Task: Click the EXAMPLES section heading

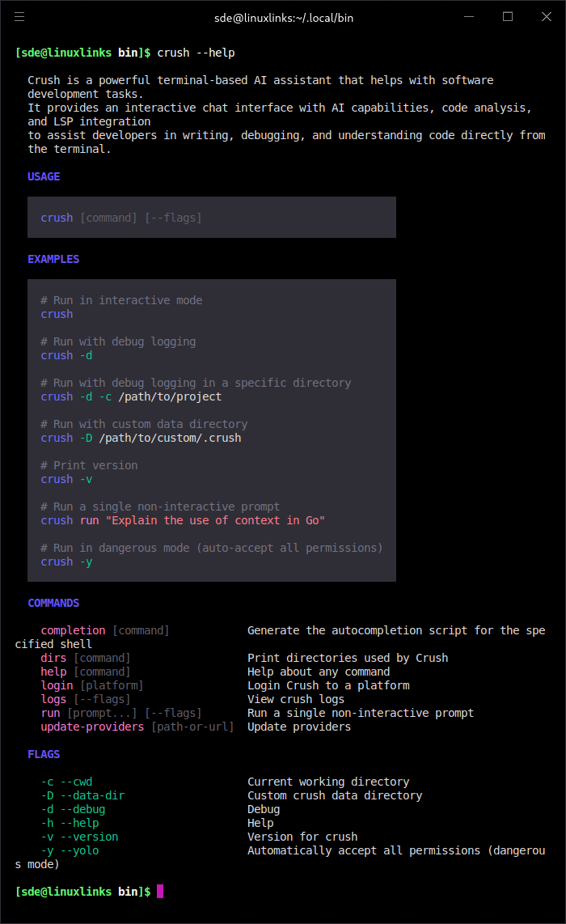Action: [53, 259]
